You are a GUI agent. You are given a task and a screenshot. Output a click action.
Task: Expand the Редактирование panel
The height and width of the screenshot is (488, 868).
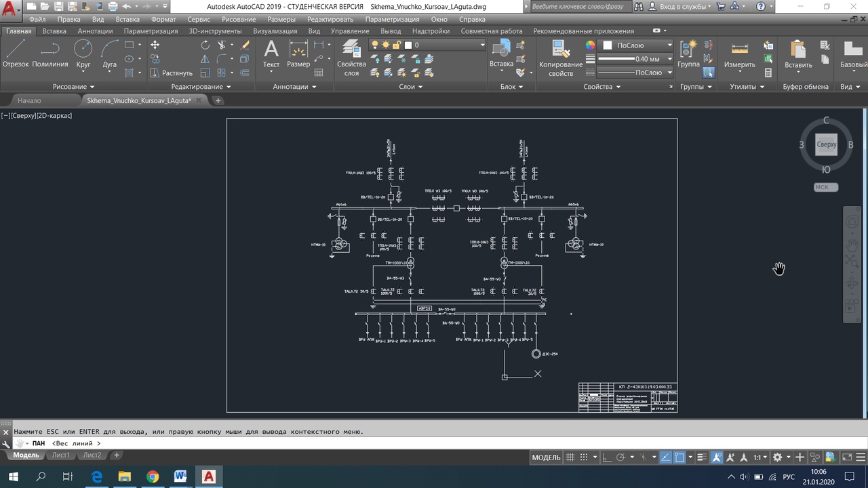point(201,87)
